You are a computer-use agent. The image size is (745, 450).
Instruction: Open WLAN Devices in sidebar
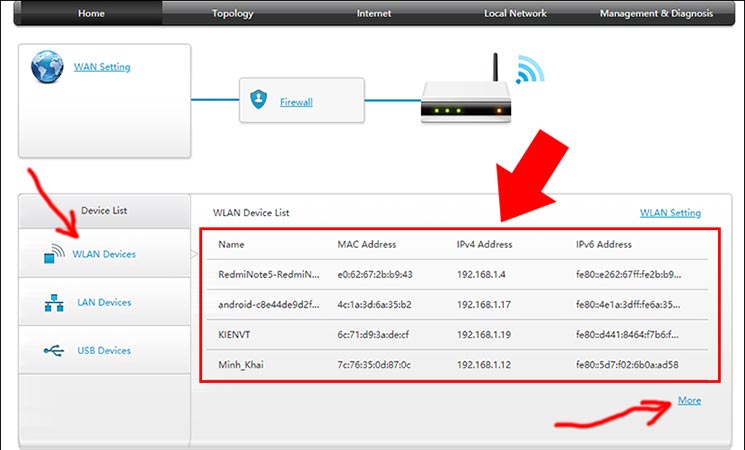104,254
